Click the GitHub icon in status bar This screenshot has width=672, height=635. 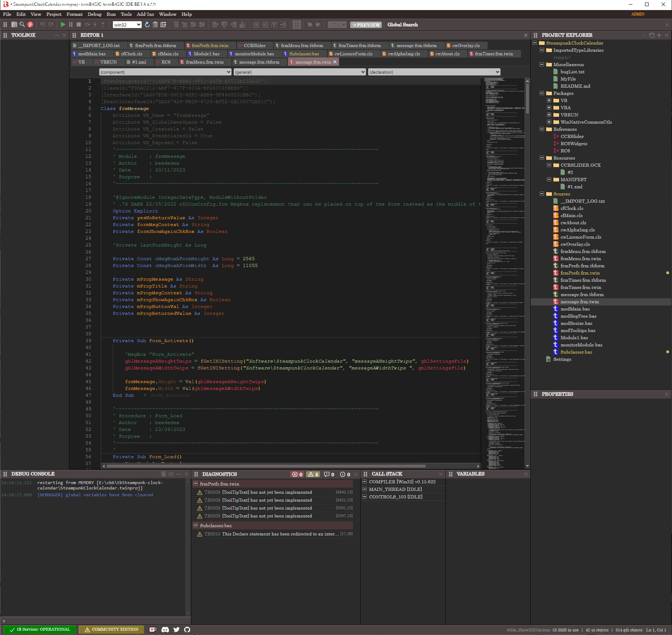coord(187,630)
